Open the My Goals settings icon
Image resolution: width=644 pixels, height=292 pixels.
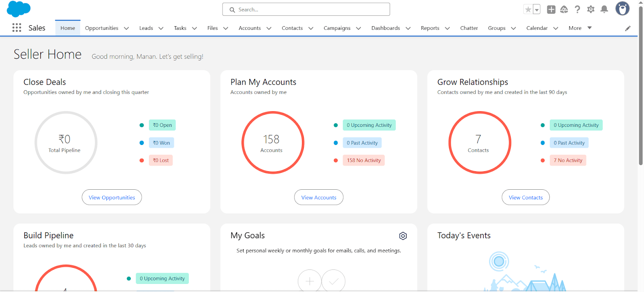pos(403,236)
